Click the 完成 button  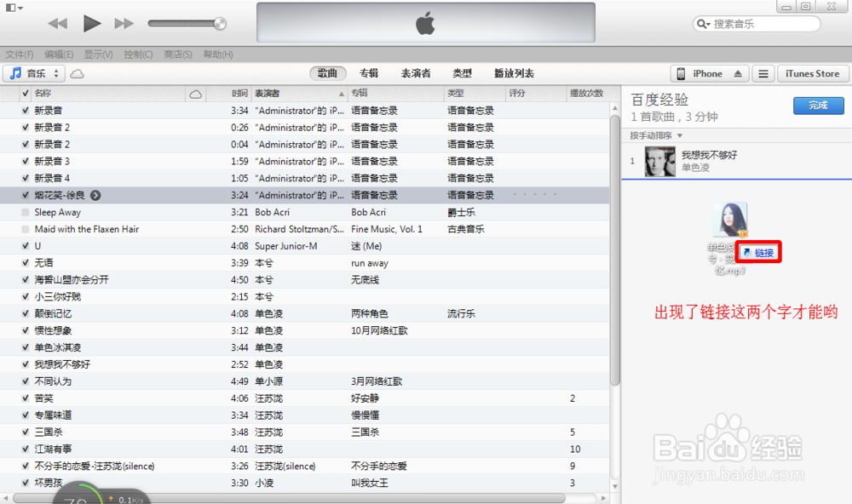pos(818,106)
